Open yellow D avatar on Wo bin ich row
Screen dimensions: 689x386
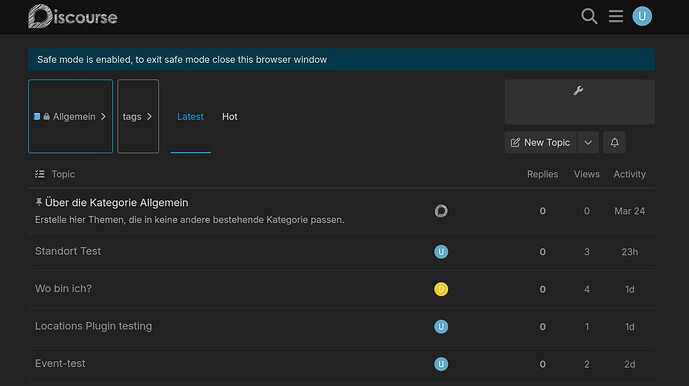(441, 289)
